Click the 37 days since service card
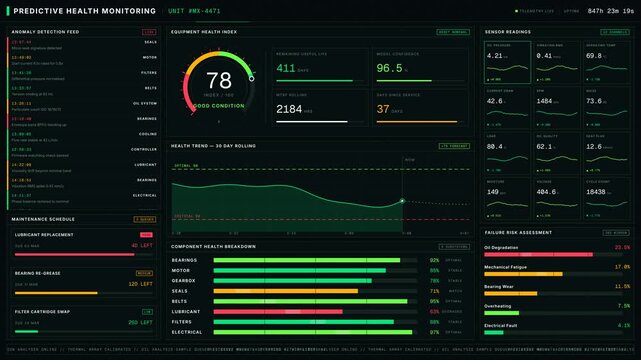 click(420, 108)
